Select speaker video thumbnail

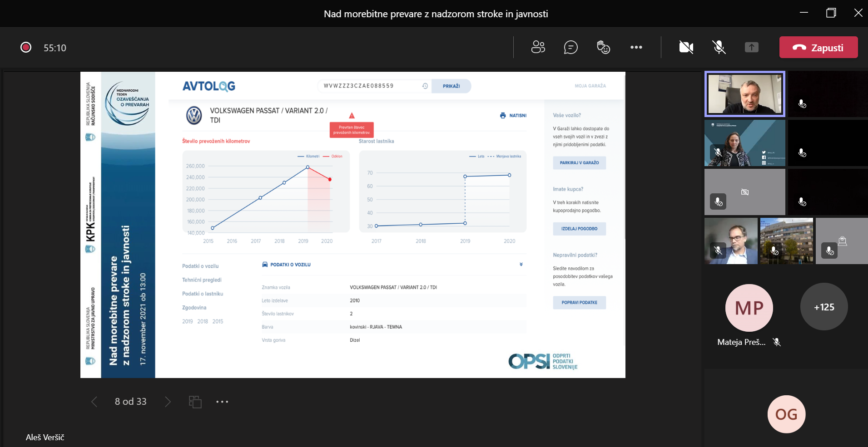coord(745,94)
